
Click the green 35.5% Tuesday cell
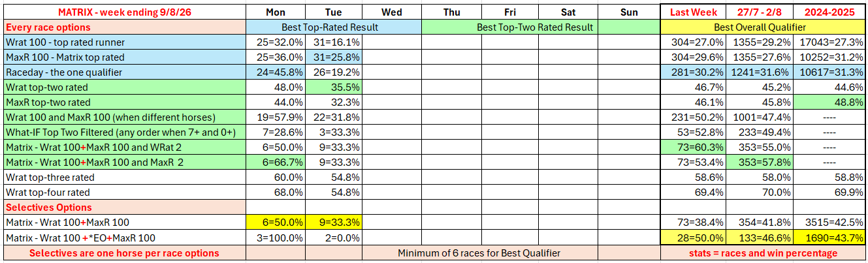coord(333,87)
